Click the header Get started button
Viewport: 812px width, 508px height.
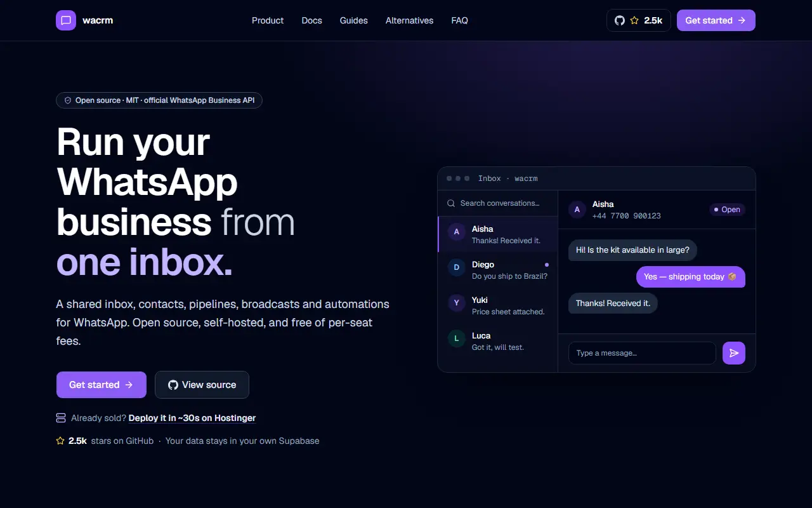tap(716, 20)
